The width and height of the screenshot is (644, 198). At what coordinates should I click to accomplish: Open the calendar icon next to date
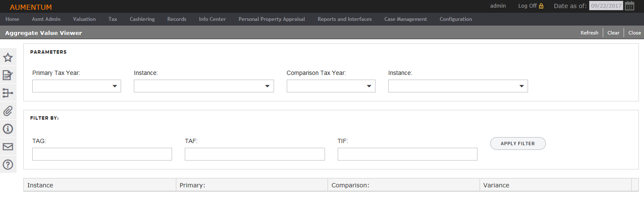[630, 6]
